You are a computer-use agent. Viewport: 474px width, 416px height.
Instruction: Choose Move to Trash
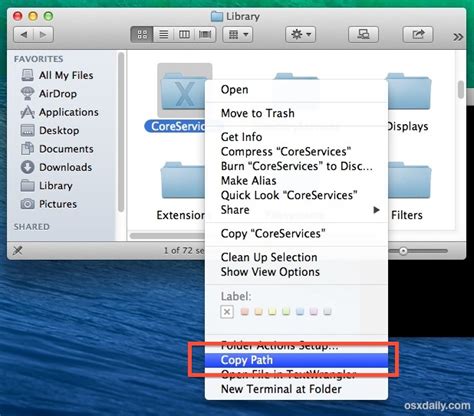(x=296, y=113)
